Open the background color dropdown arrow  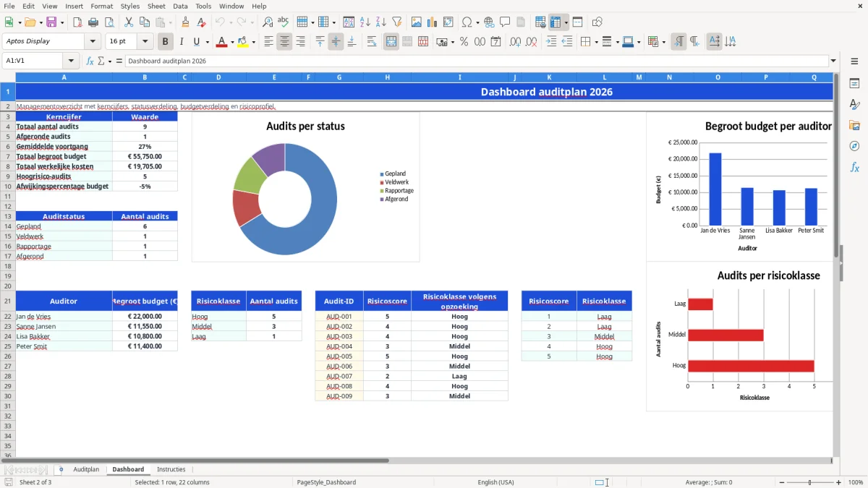coord(253,42)
